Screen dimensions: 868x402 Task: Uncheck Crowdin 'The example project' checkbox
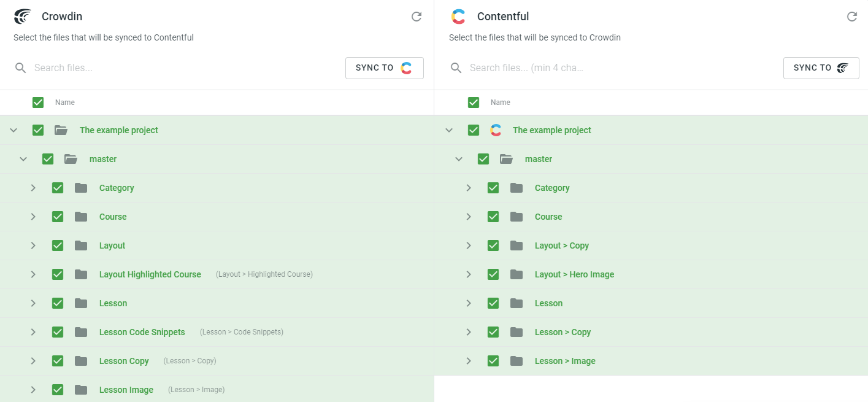point(38,130)
